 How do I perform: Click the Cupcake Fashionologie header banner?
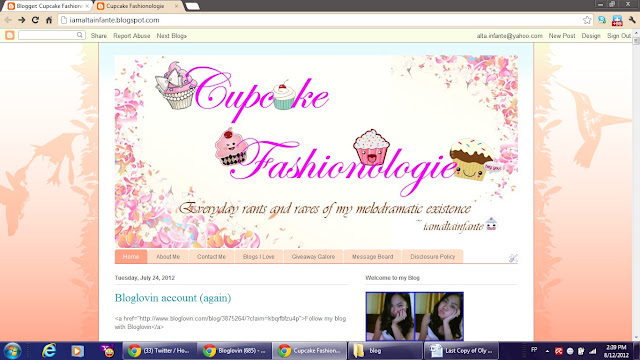pos(316,151)
